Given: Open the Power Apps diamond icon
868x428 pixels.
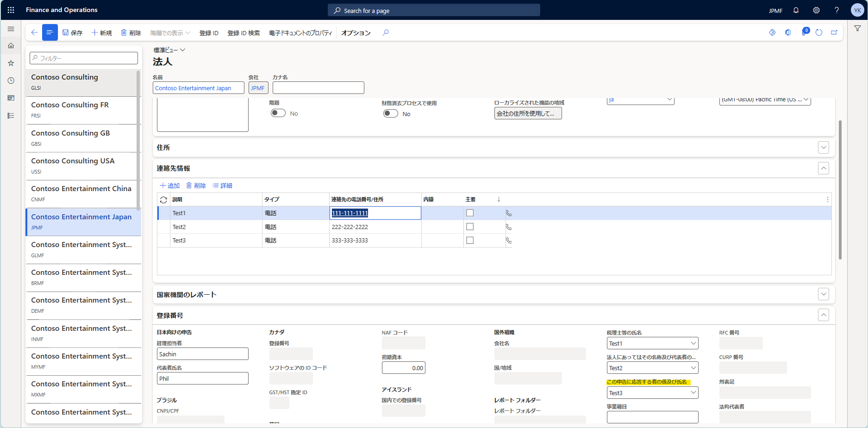Looking at the screenshot, I should click(x=772, y=32).
